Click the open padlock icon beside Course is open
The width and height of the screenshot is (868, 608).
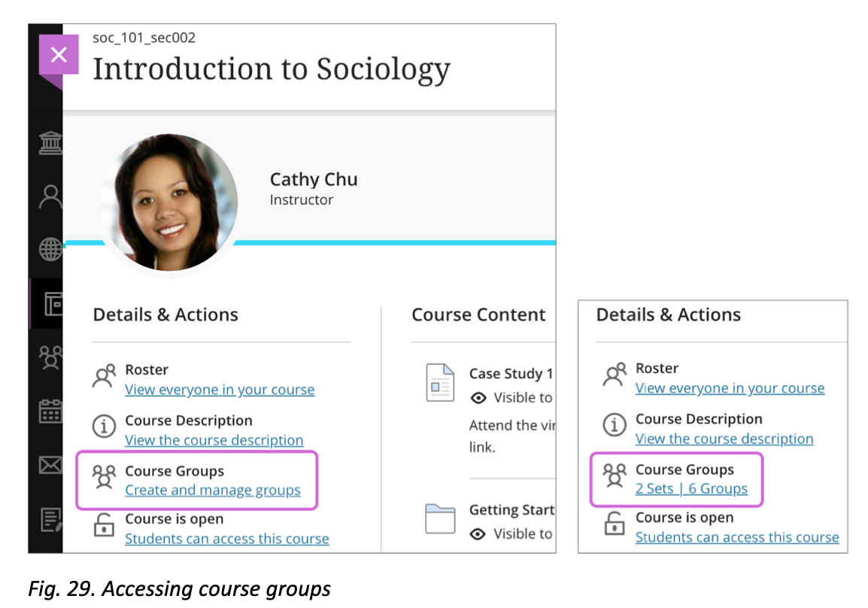(104, 526)
